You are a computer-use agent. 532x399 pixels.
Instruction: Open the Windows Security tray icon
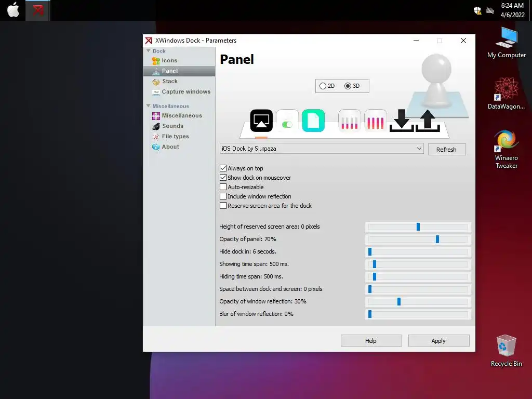(x=477, y=10)
